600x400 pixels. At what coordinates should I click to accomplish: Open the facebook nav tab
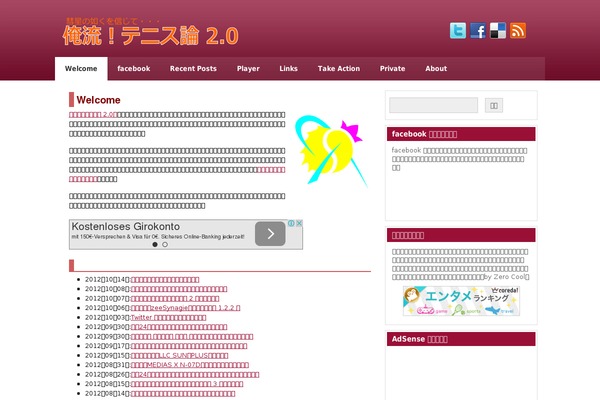134,69
